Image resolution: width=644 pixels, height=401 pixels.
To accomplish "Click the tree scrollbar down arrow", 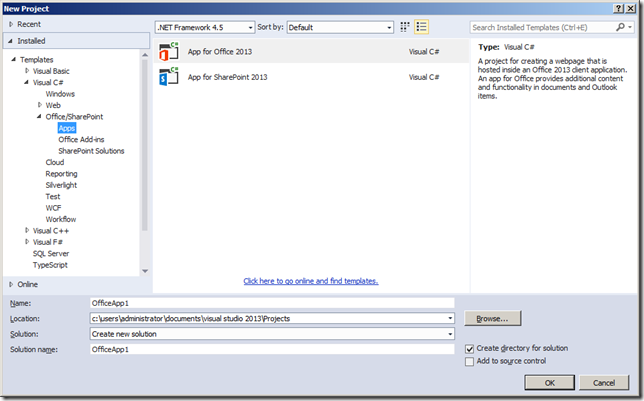I will tap(145, 271).
